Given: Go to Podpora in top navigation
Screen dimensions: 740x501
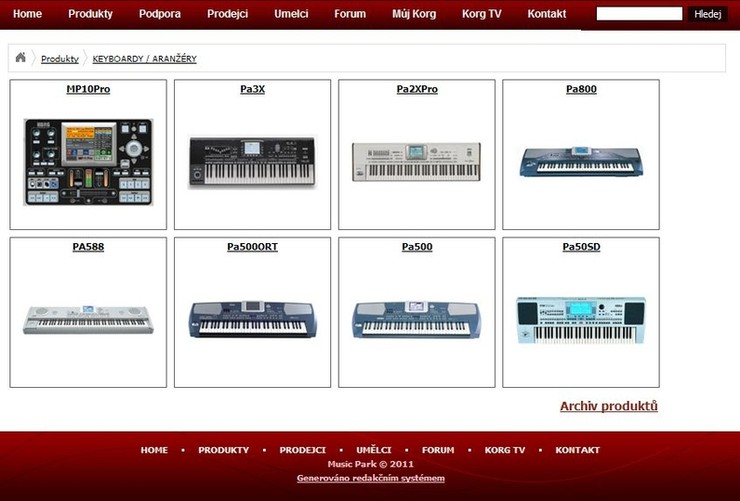Looking at the screenshot, I should point(160,14).
